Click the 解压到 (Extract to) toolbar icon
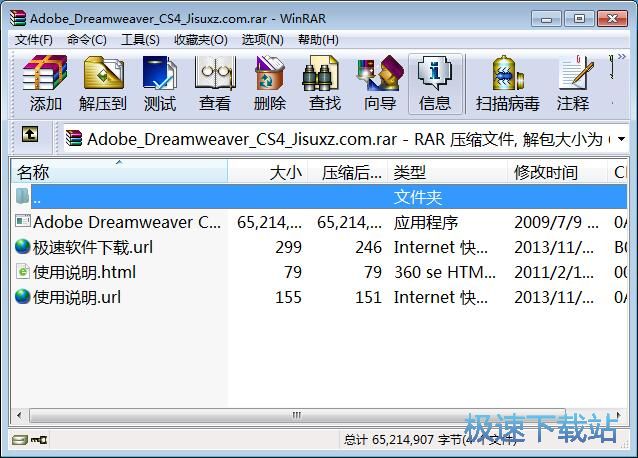This screenshot has width=638, height=458. point(103,73)
